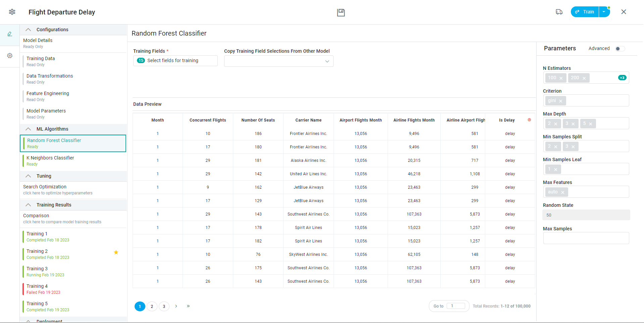This screenshot has width=644, height=323.
Task: Open the gear settings sidebar icon
Action: tap(10, 56)
